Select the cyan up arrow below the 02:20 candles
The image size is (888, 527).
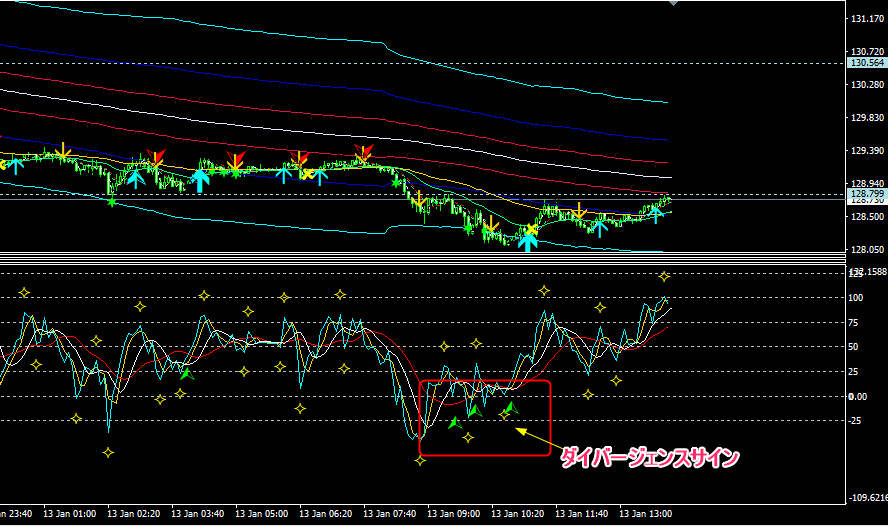tap(135, 179)
